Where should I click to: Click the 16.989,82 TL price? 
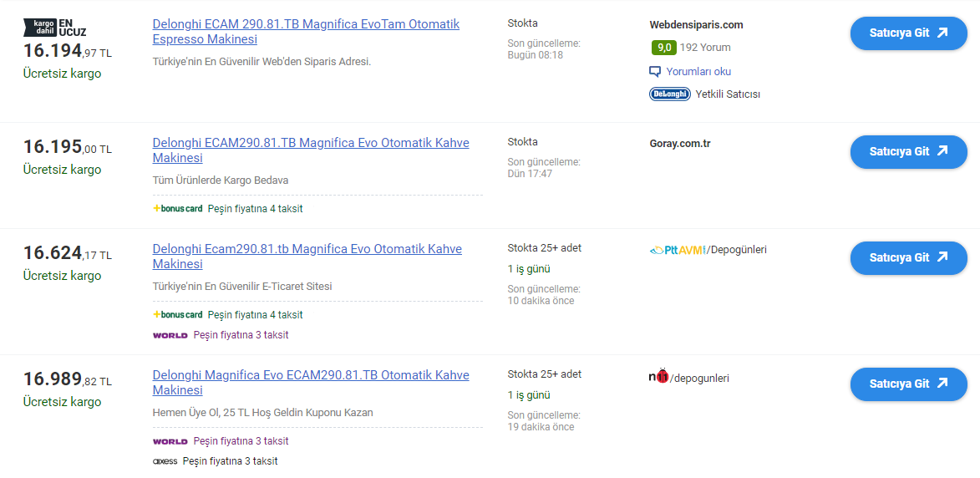tap(68, 379)
